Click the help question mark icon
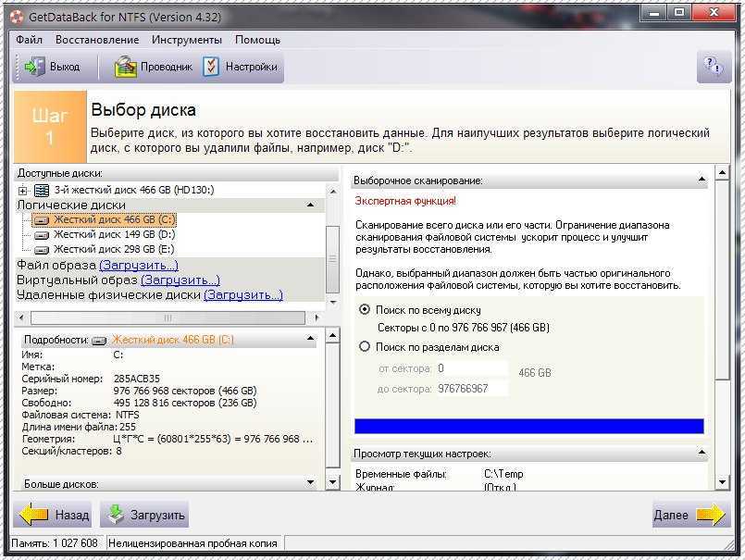Screen dimensions: 745x560 (x=714, y=66)
